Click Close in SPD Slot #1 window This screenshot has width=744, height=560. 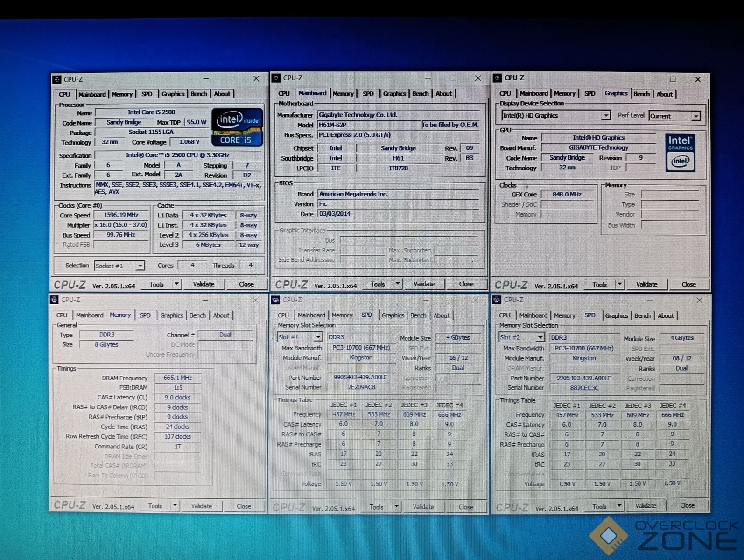click(465, 507)
